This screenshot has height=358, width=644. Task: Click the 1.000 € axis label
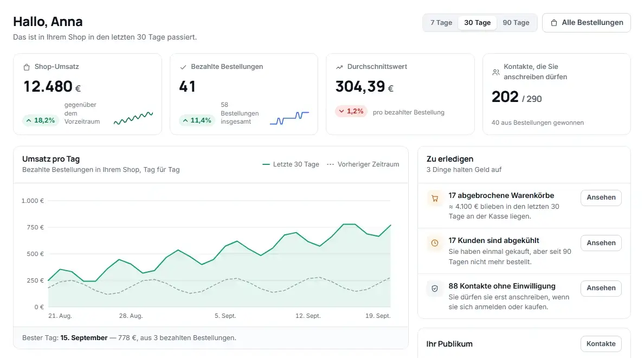(33, 201)
